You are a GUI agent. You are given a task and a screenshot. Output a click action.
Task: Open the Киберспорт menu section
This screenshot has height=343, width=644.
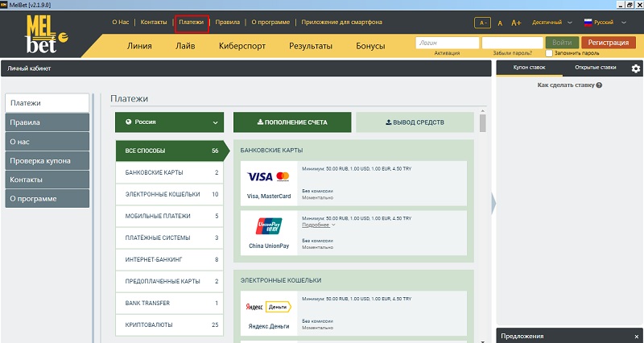(242, 46)
